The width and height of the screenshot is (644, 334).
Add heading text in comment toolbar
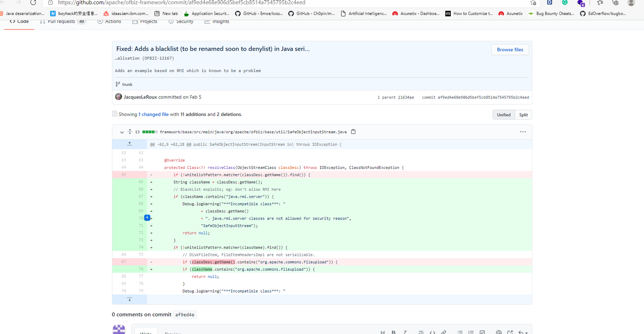(x=382, y=332)
